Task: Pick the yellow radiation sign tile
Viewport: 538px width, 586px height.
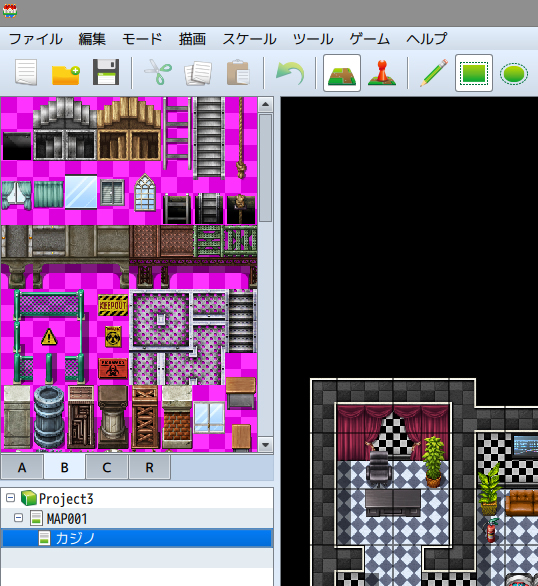Action: (x=113, y=336)
